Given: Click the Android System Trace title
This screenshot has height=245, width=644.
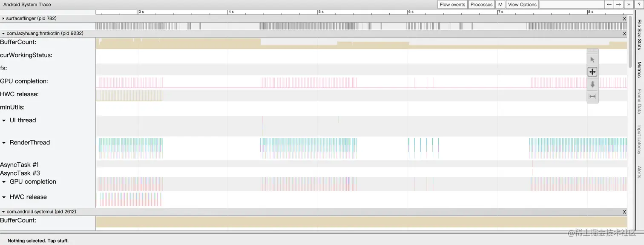Looking at the screenshot, I should click(x=27, y=5).
